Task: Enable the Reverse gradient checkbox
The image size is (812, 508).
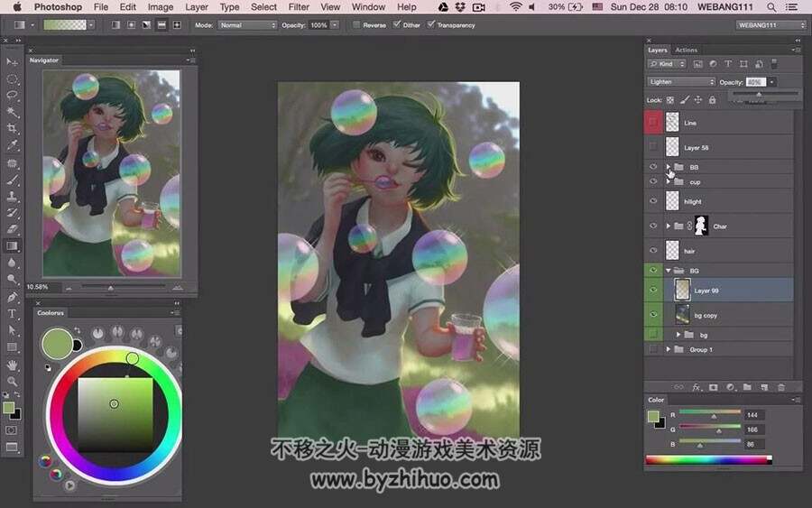Action: pyautogui.click(x=356, y=25)
